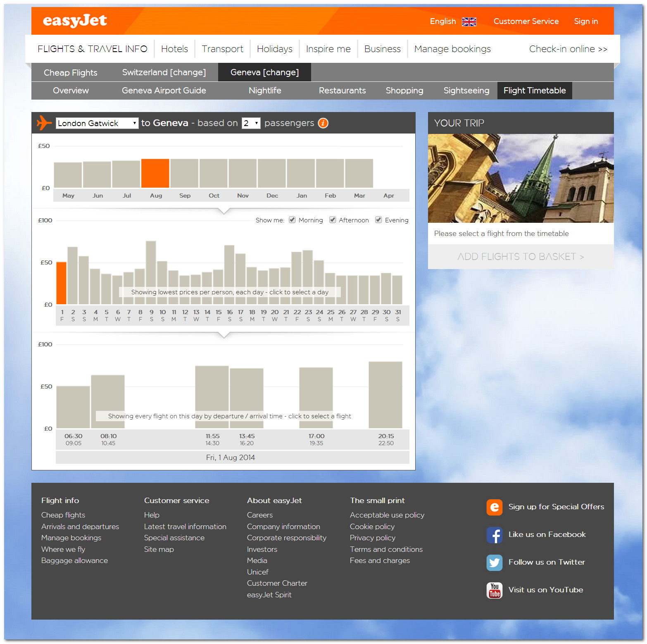Open the Cheap Flights tab

[x=71, y=72]
